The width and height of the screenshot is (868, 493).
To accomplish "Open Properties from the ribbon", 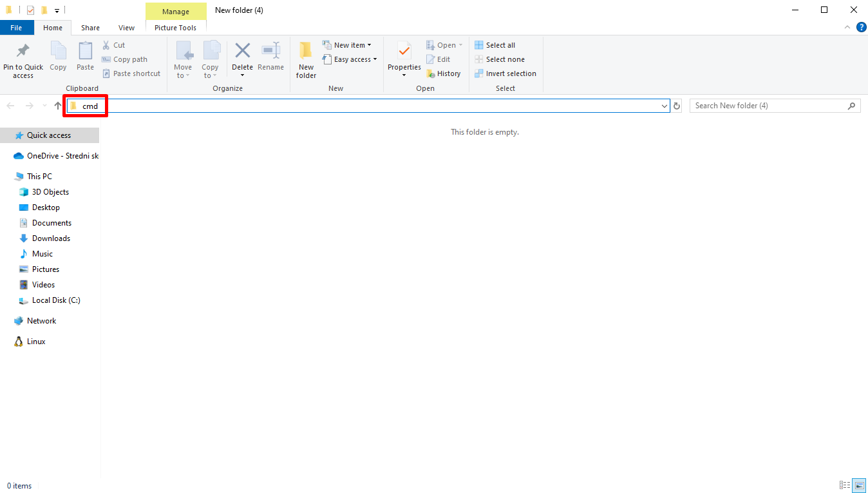I will (x=404, y=51).
